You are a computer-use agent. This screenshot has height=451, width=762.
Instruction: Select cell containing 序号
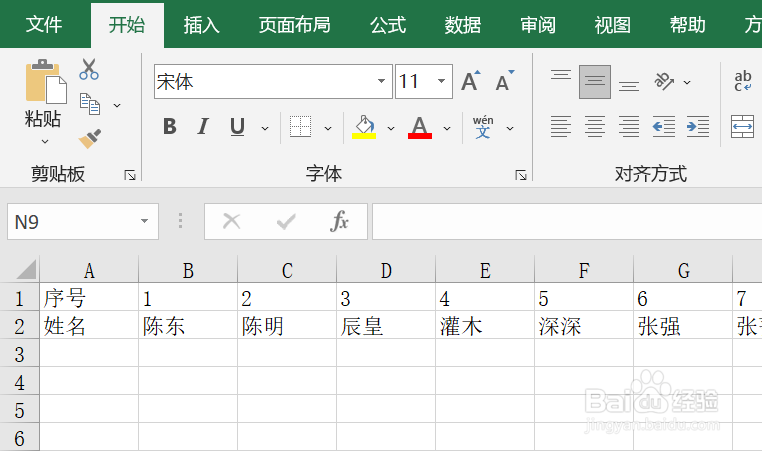click(89, 297)
